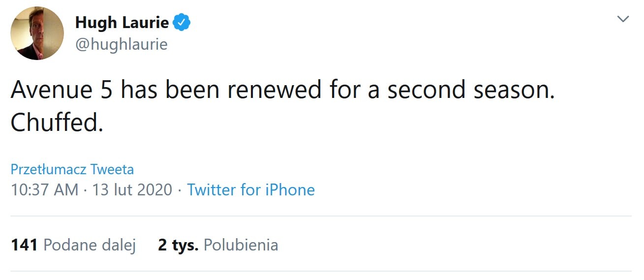Click the date 13 lut 2020
This screenshot has width=644, height=280.
[x=132, y=190]
